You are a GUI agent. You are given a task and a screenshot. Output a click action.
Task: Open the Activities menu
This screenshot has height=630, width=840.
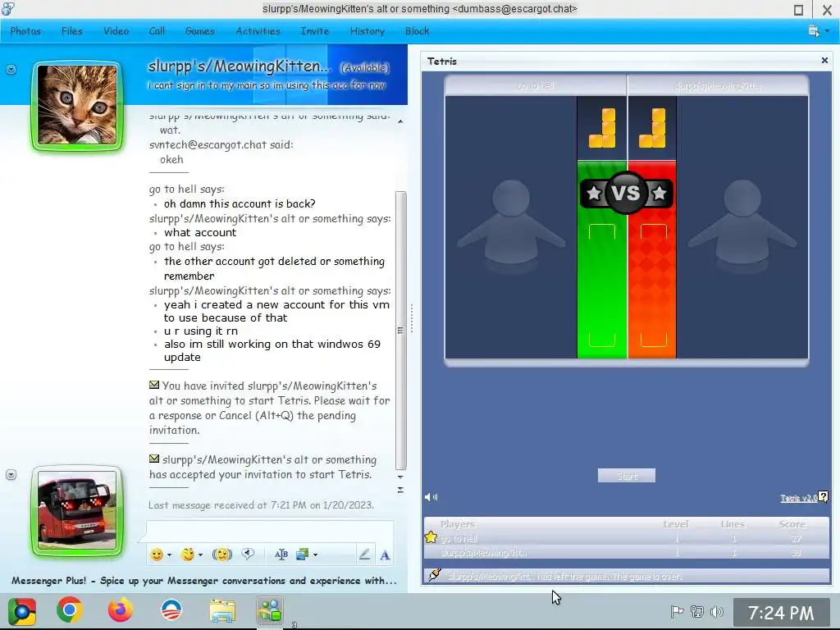tap(258, 31)
